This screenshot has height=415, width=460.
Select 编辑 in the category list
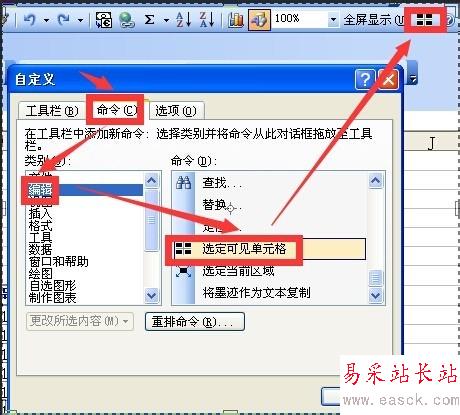coord(84,190)
